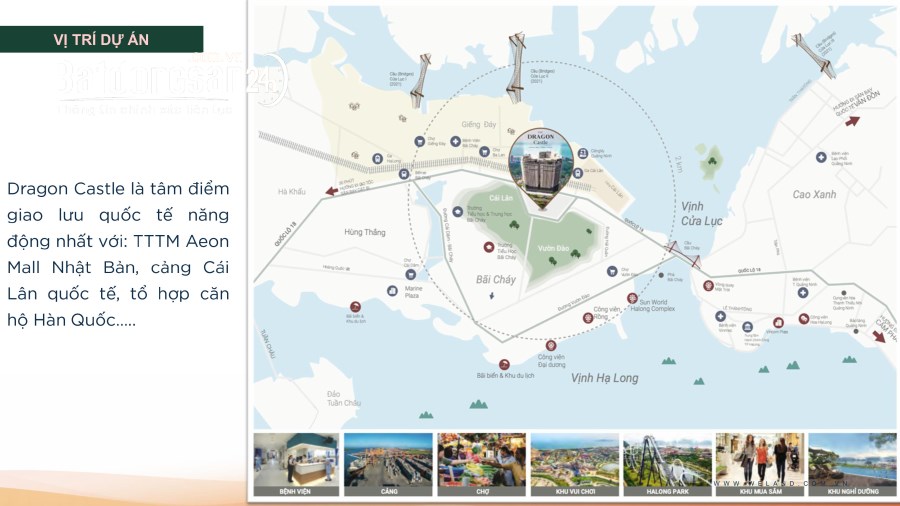Select the Công viên Rồng park icon
900x506 pixels.
[x=587, y=318]
